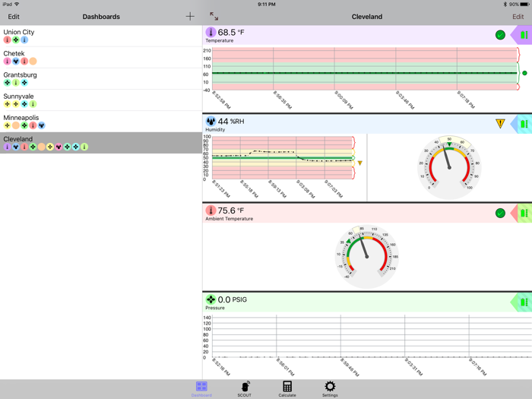Open the Settings tab

tap(330, 389)
